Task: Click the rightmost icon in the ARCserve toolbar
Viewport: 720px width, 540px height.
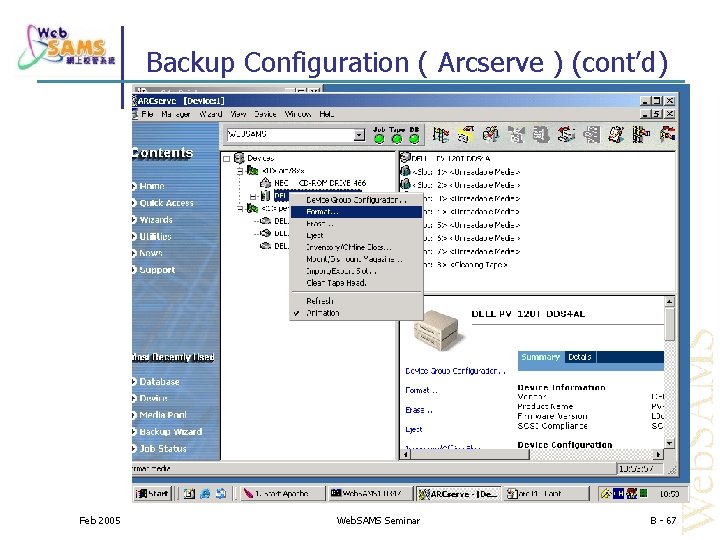Action: click(x=667, y=135)
